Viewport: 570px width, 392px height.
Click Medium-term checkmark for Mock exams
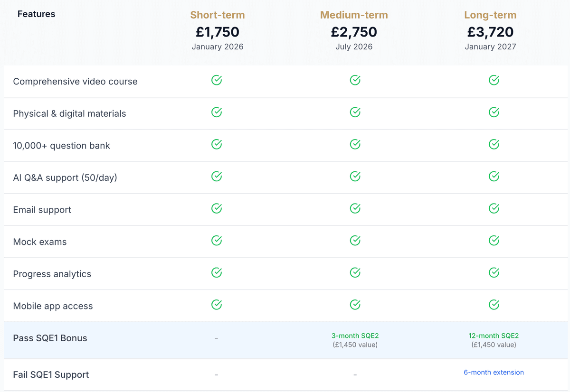(355, 241)
